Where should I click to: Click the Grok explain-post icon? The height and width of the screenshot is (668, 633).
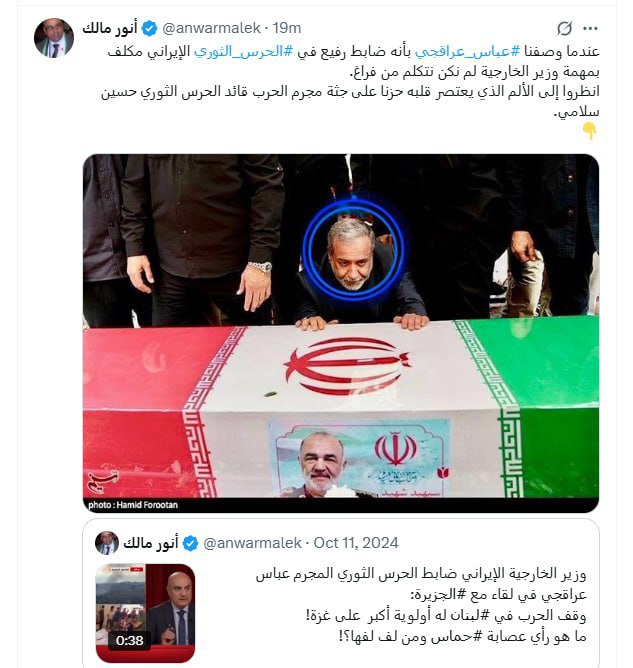point(564,29)
